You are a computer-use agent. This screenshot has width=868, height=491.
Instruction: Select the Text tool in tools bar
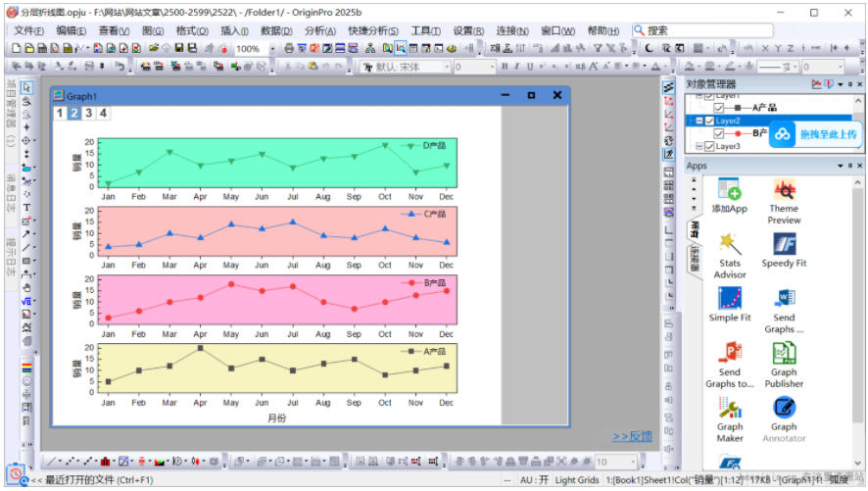tap(26, 208)
